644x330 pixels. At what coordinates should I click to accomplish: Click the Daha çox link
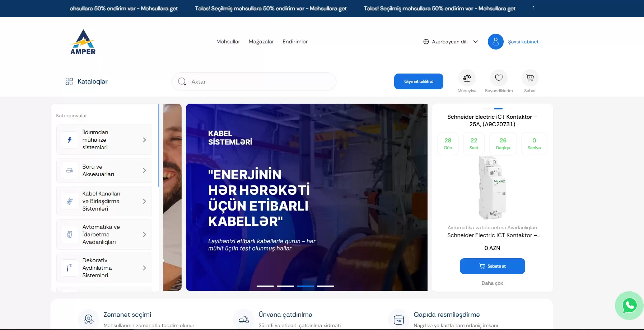pos(492,283)
